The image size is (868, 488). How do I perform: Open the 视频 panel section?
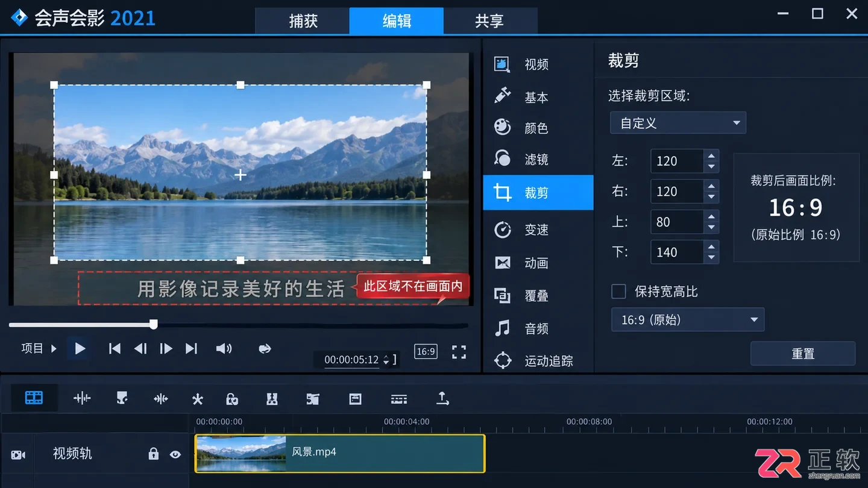click(x=538, y=64)
